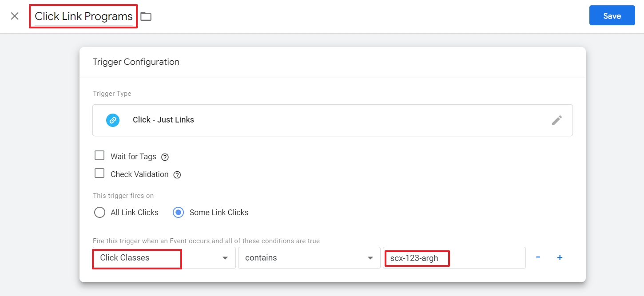
Task: Select the Some Link Clicks radio option
Action: [x=178, y=213]
